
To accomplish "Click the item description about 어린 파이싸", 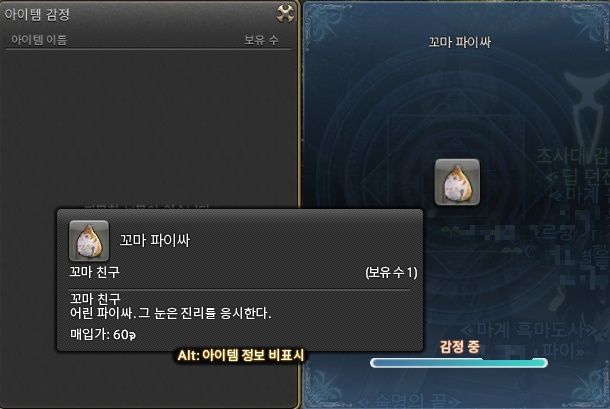I will pos(170,313).
